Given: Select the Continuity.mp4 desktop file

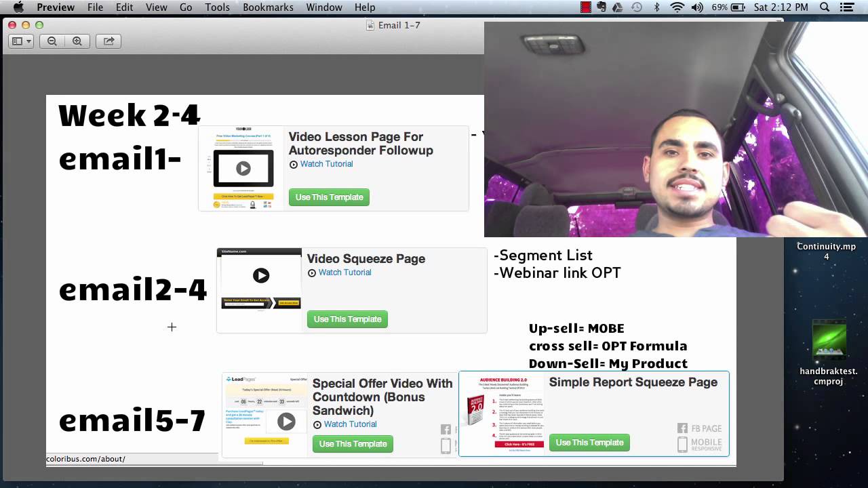Looking at the screenshot, I should tap(826, 251).
